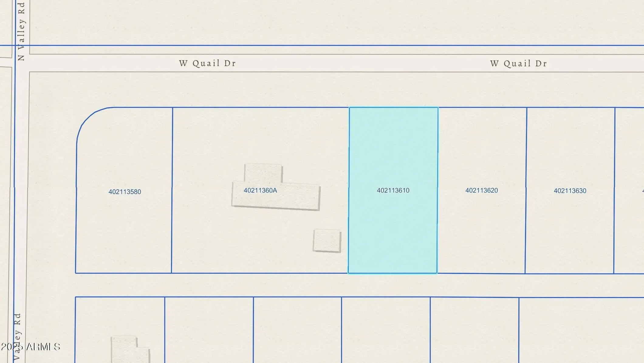Click the right W Quail Dr label
This screenshot has height=363, width=644.
click(x=519, y=63)
